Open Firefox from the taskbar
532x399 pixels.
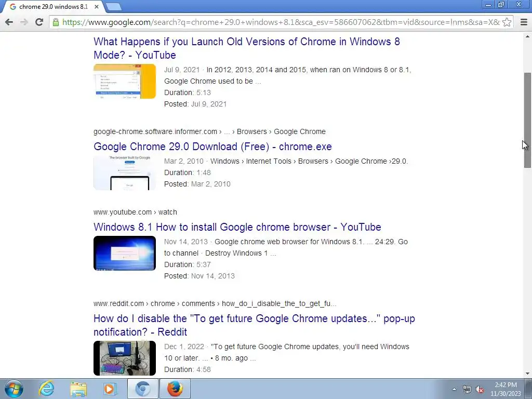pyautogui.click(x=175, y=389)
